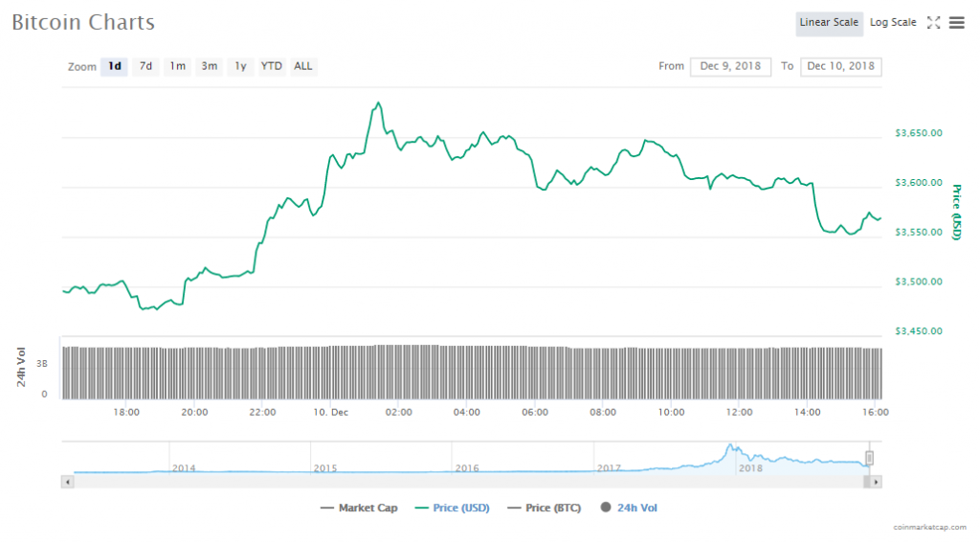Click the navigator right scroll arrow

[x=877, y=482]
